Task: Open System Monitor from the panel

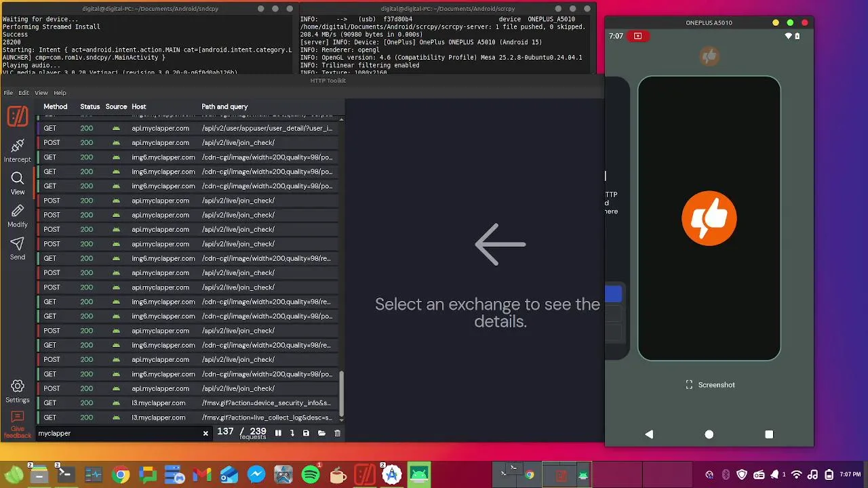Action: [x=93, y=474]
